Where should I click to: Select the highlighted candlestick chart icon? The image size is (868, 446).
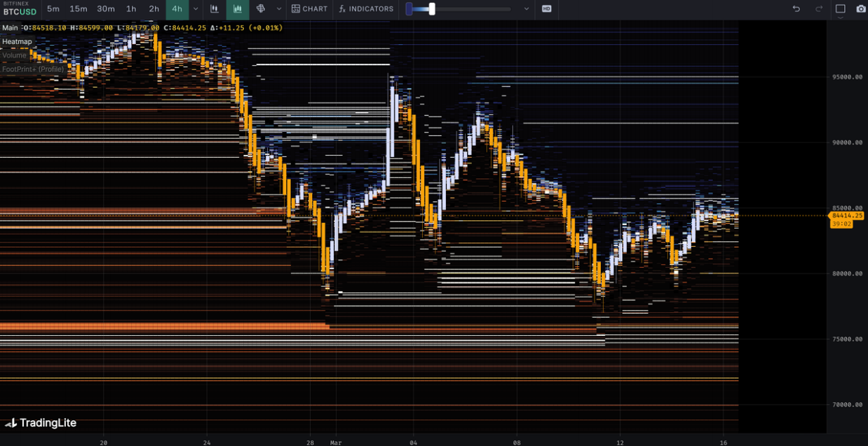point(238,9)
